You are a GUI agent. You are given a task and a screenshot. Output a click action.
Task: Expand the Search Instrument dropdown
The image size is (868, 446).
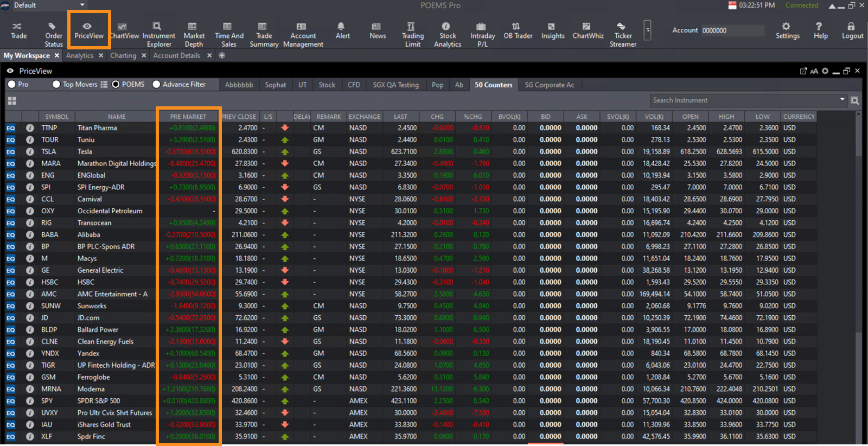point(842,100)
